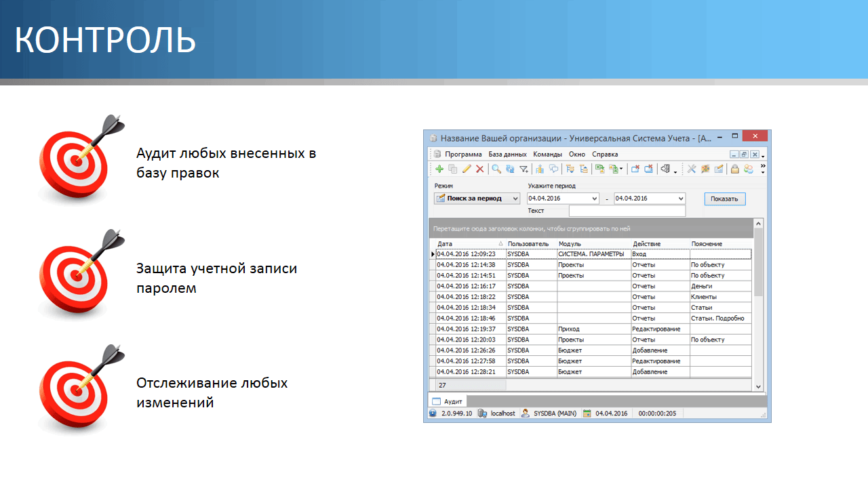Click the scroll up arrow of table scrollbar

click(x=759, y=223)
